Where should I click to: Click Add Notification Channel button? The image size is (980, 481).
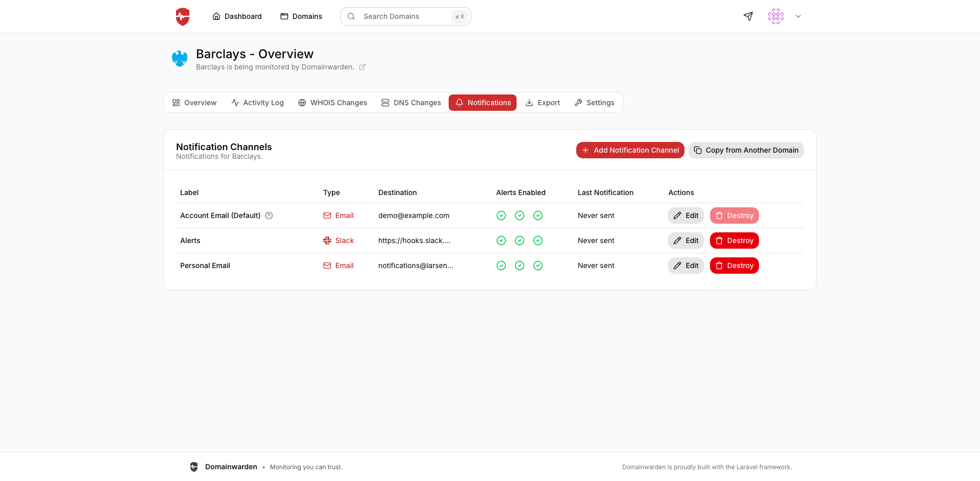click(630, 150)
